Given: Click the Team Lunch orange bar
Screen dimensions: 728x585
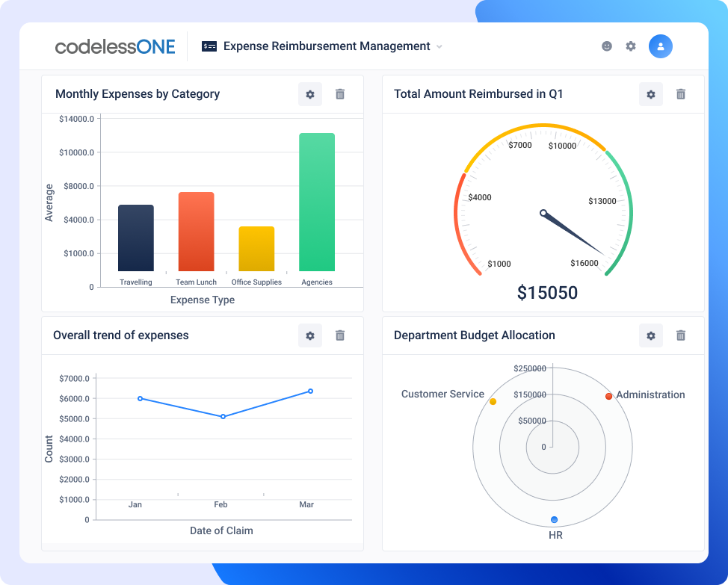Looking at the screenshot, I should click(x=197, y=232).
